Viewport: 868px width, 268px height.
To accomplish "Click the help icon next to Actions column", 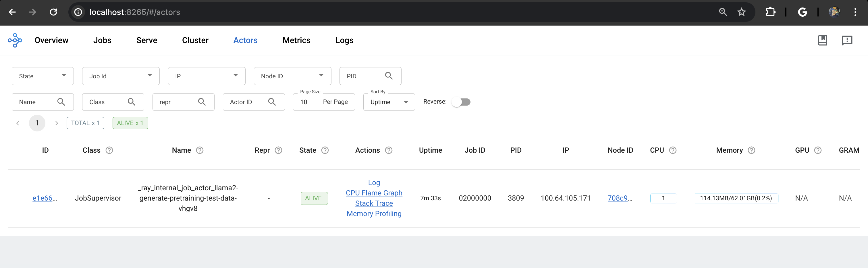I will pos(389,150).
